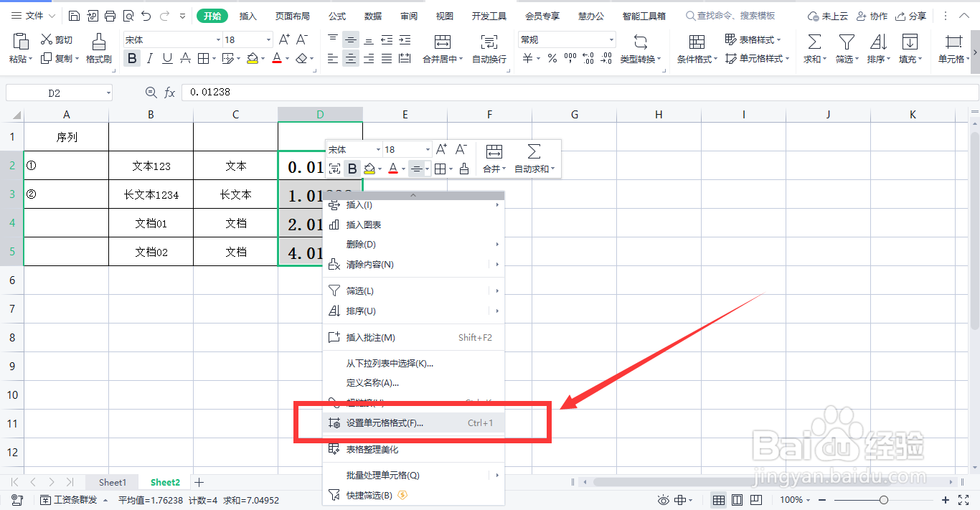Click the Collaborate (协作) button
Image resolution: width=980 pixels, height=510 pixels.
pos(871,16)
